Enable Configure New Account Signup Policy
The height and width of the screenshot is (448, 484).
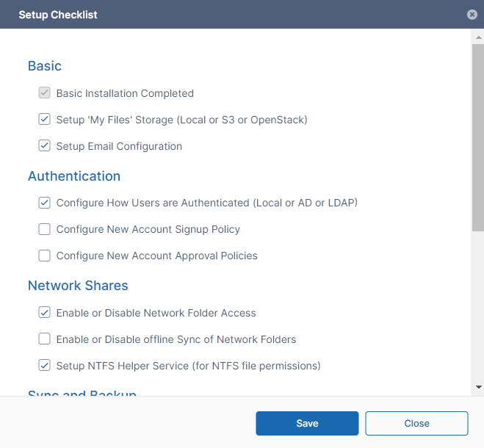(45, 229)
